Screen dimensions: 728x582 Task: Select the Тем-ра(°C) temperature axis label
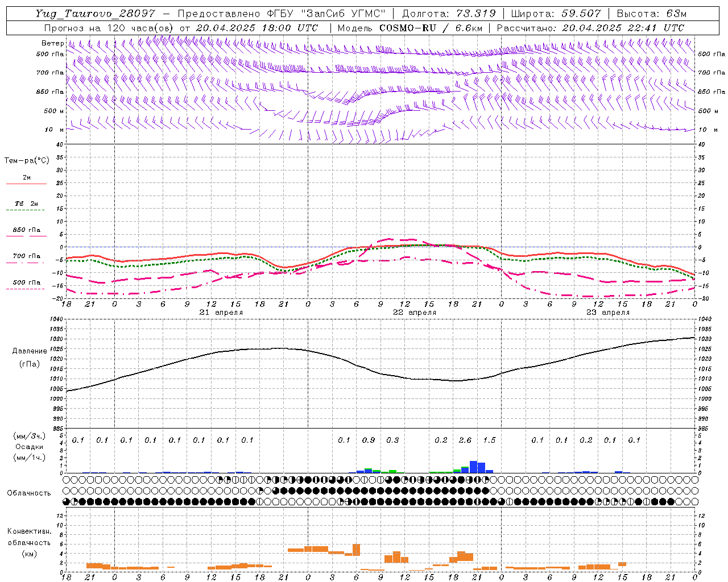pos(27,160)
